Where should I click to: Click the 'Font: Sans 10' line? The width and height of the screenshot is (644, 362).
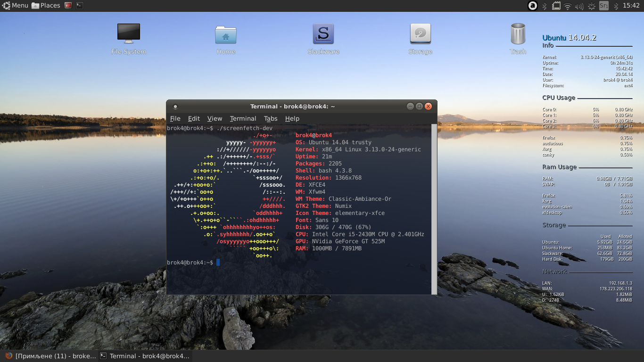[x=317, y=220]
